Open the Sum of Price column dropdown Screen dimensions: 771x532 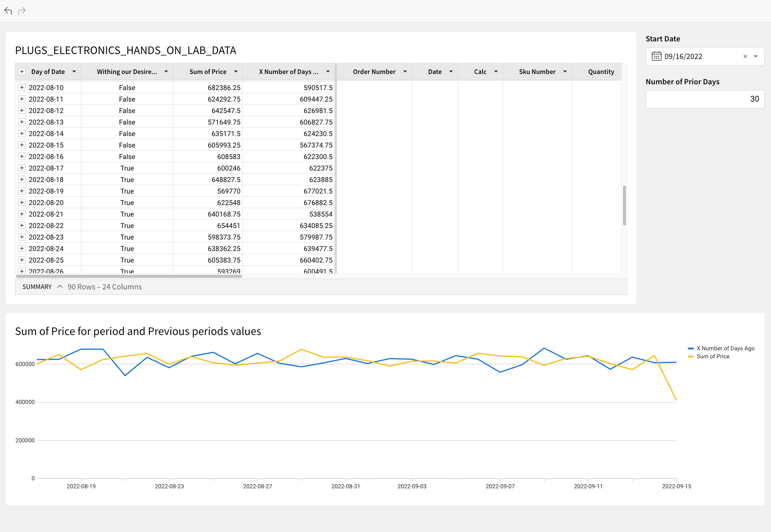[x=236, y=71]
